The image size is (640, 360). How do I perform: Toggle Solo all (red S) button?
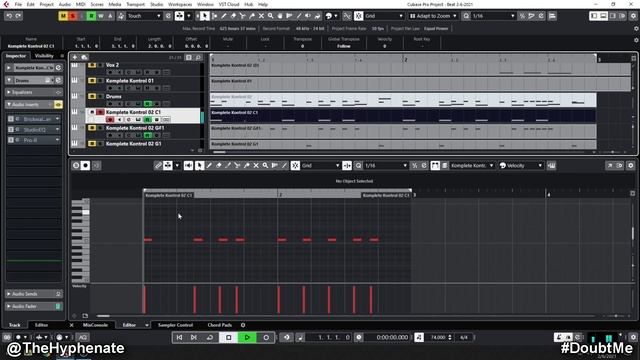pos(73,16)
